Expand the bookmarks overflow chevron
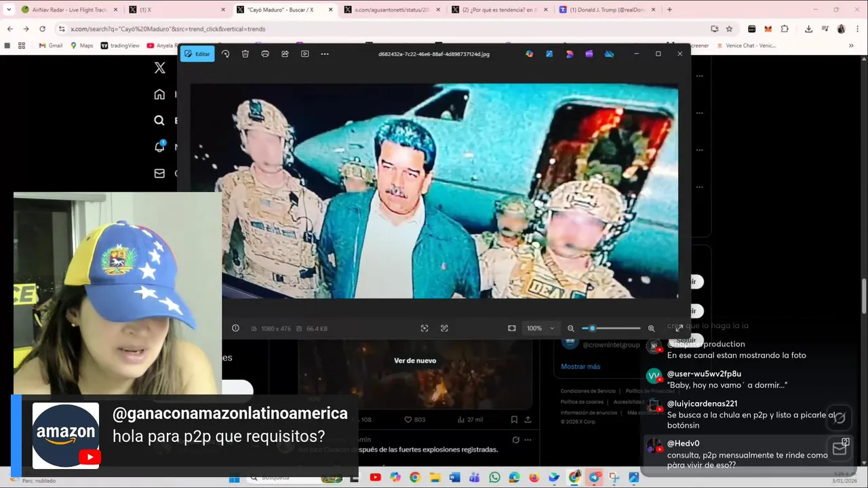The width and height of the screenshot is (868, 488). [851, 45]
